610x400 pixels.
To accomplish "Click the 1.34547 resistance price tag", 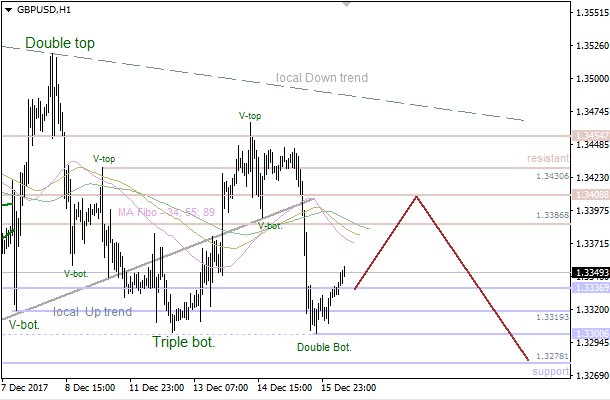I will pyautogui.click(x=588, y=134).
